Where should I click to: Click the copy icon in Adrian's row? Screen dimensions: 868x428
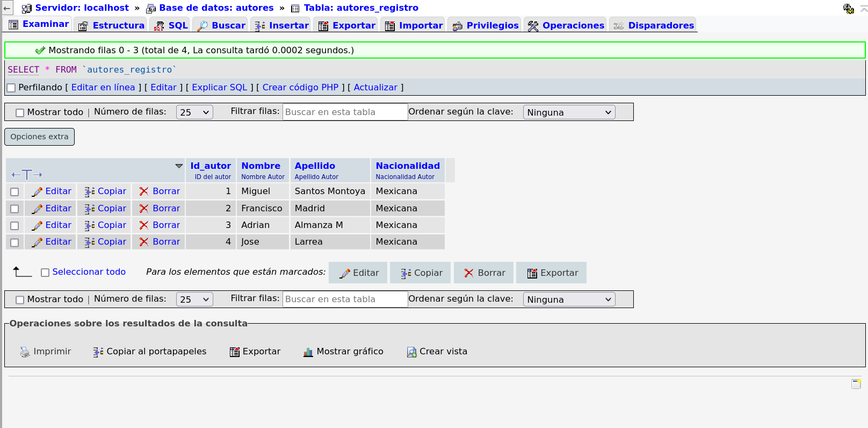point(90,225)
